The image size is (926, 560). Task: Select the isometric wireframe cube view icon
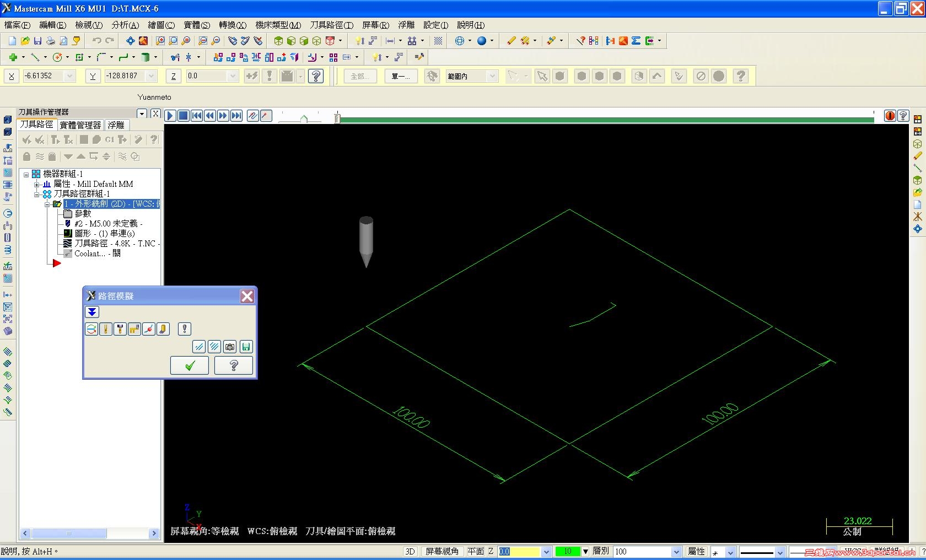pos(316,41)
